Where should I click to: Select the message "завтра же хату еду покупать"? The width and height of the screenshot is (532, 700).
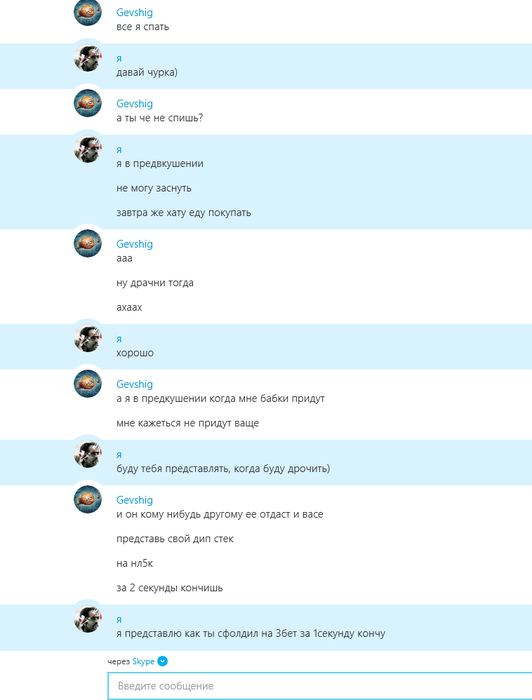[183, 212]
